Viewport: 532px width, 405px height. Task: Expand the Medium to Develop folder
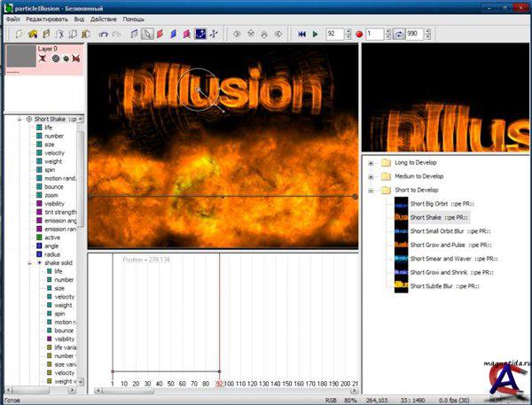click(x=373, y=176)
